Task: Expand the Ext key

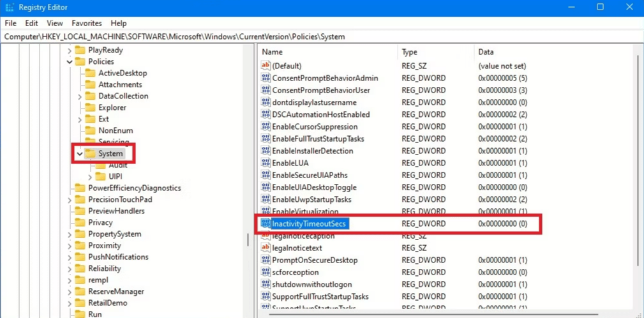Action: [x=80, y=119]
